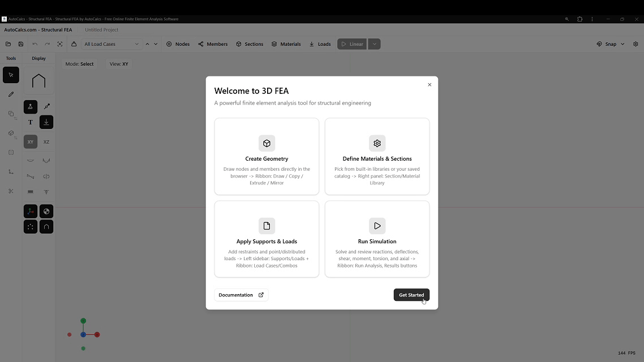Image resolution: width=644 pixels, height=362 pixels.
Task: Close the Welcome to 3D FEA dialog
Action: tap(430, 85)
